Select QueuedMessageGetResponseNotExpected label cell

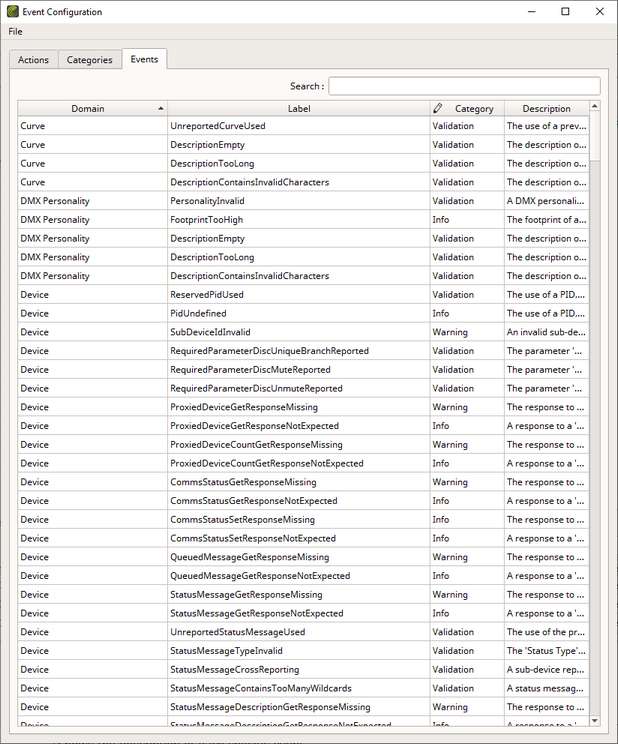click(299, 576)
